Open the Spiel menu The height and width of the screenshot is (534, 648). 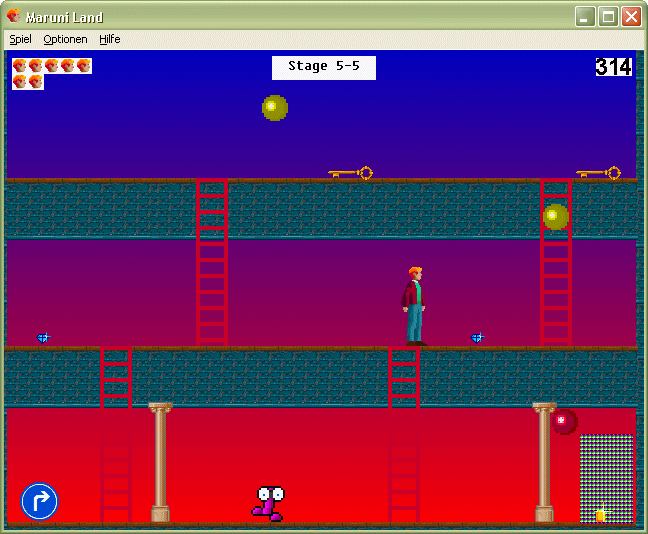pyautogui.click(x=20, y=39)
